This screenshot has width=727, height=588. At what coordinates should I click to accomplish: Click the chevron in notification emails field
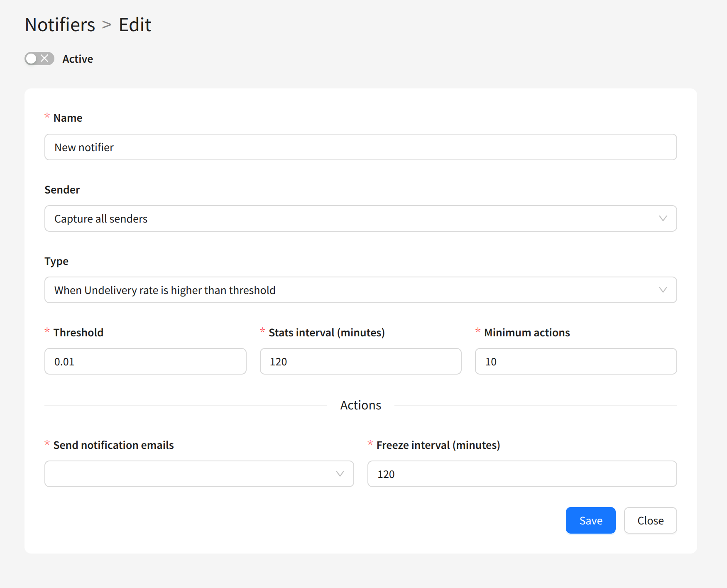(340, 474)
